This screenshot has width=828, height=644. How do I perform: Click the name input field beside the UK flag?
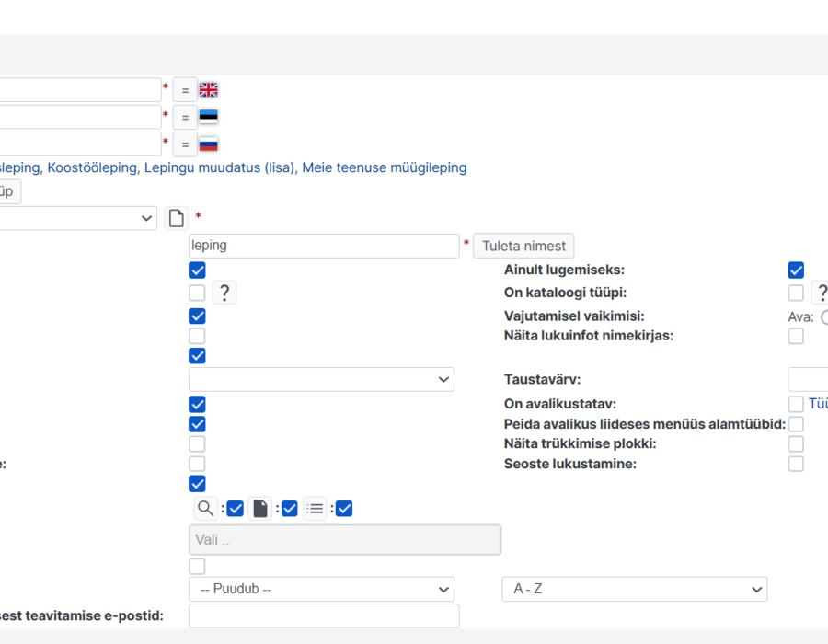(80, 90)
